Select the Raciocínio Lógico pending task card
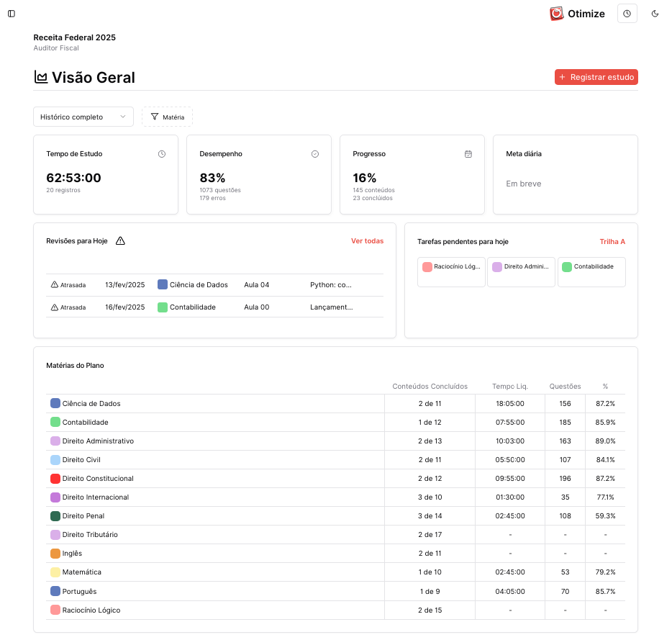This screenshot has height=640, width=672. (451, 272)
